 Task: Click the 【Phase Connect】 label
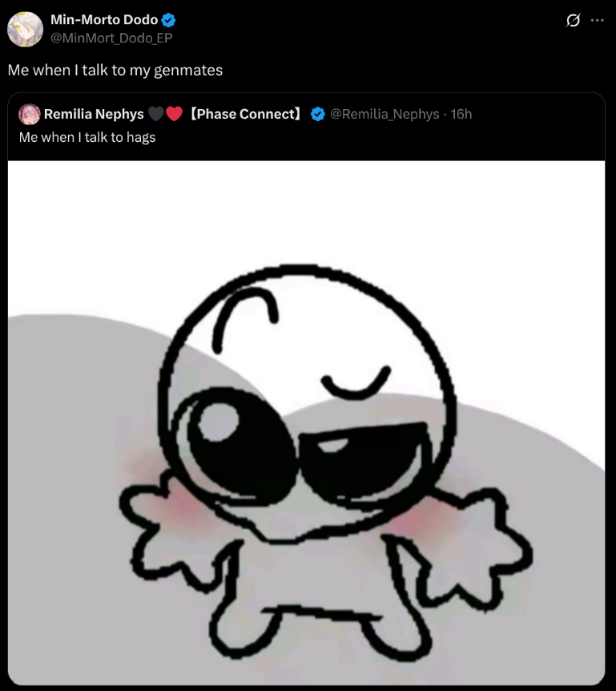(246, 114)
